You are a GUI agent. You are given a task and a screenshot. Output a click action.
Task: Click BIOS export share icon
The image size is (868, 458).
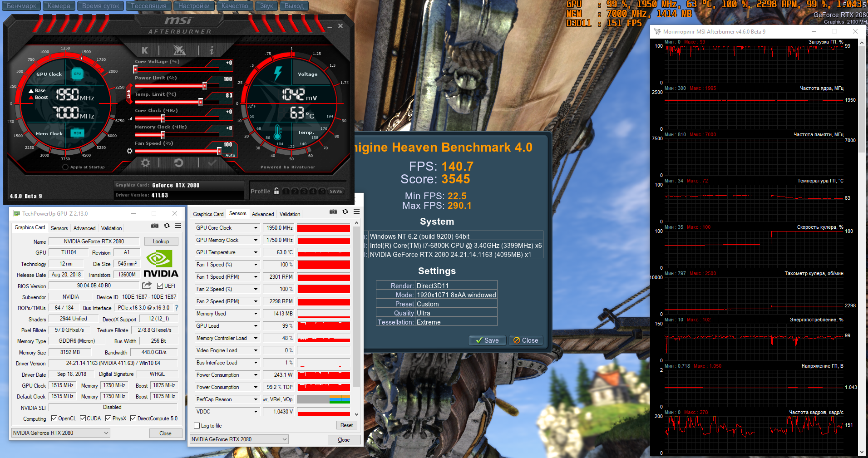(147, 286)
